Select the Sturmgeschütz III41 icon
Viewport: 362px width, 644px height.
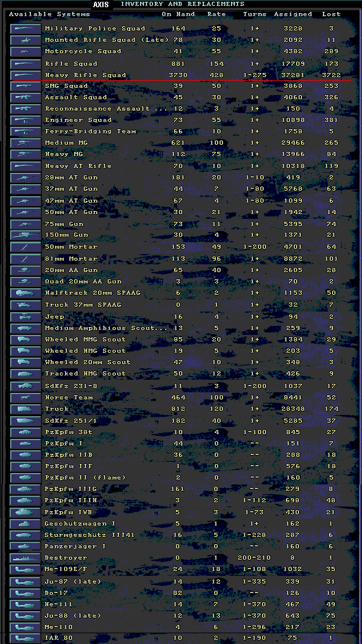(26, 535)
